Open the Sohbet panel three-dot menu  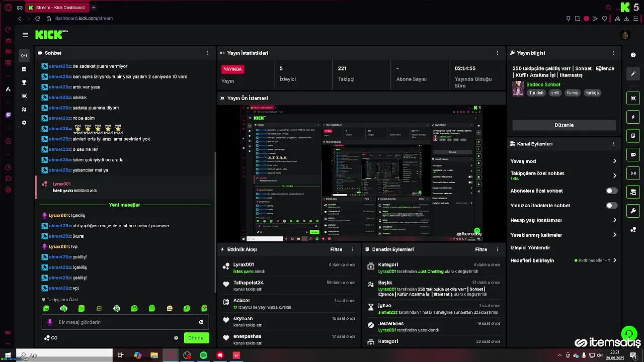[x=208, y=53]
